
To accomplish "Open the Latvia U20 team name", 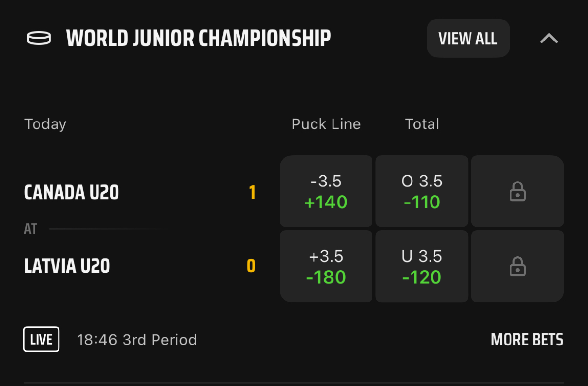I will coord(67,266).
